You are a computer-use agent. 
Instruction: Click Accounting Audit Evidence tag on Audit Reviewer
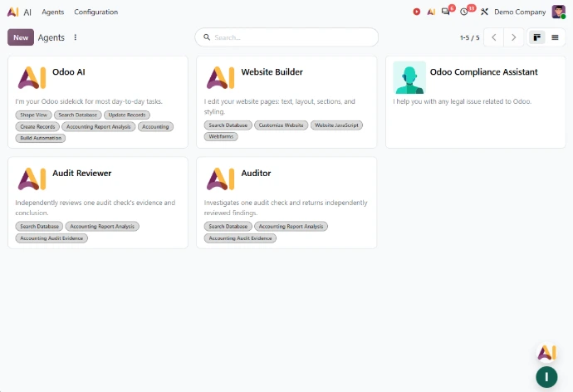click(x=51, y=238)
